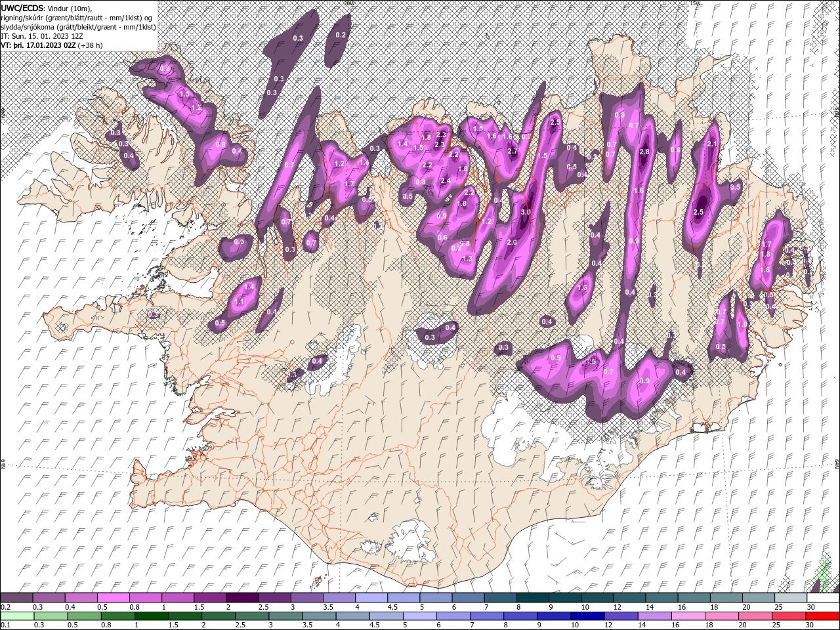This screenshot has height=630, width=840.
Task: Click the 'slydda/snjókoma' legend description line
Action: tap(78, 27)
